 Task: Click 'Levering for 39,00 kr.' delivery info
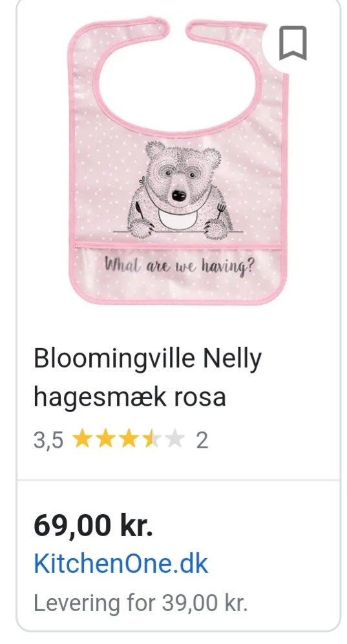(x=141, y=603)
